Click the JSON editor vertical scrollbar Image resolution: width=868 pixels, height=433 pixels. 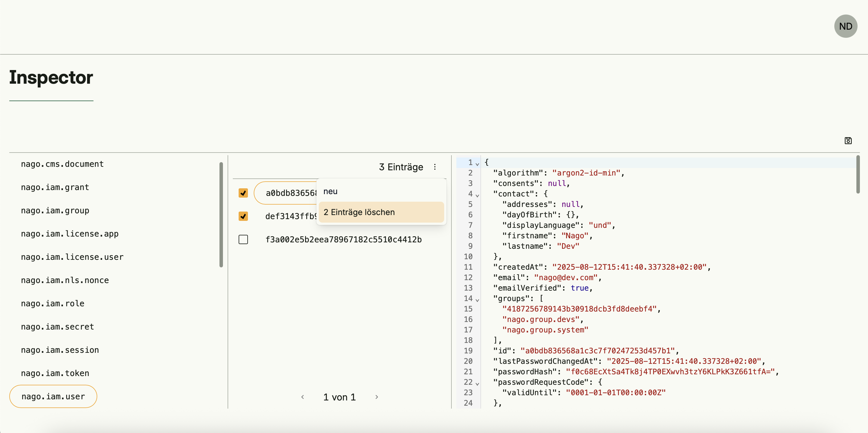[x=858, y=175]
